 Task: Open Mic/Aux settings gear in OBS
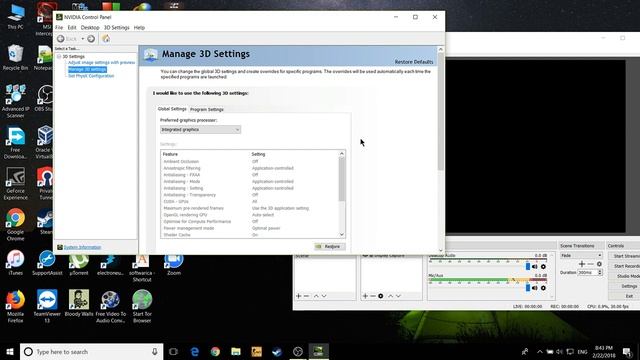pyautogui.click(x=543, y=288)
